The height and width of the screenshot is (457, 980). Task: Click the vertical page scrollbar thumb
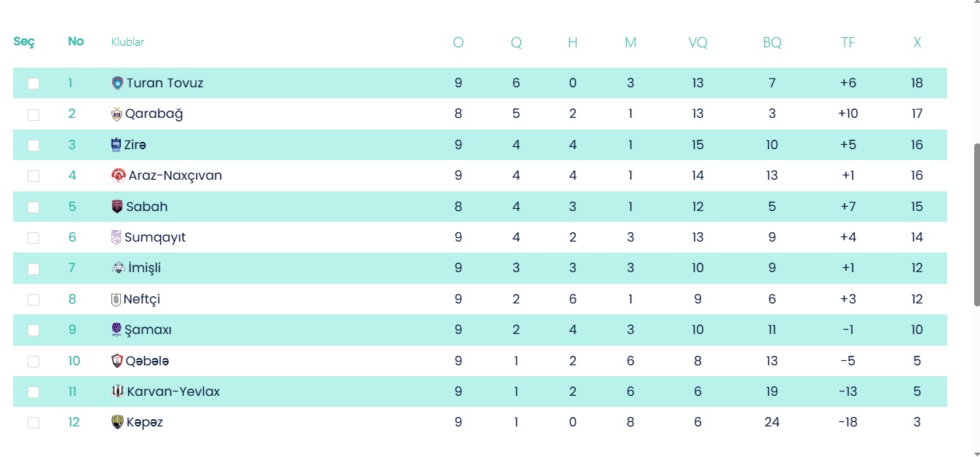976,224
